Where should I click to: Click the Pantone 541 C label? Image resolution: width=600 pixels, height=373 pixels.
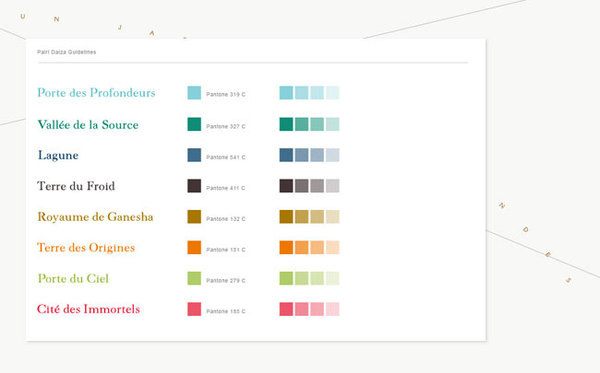(226, 157)
